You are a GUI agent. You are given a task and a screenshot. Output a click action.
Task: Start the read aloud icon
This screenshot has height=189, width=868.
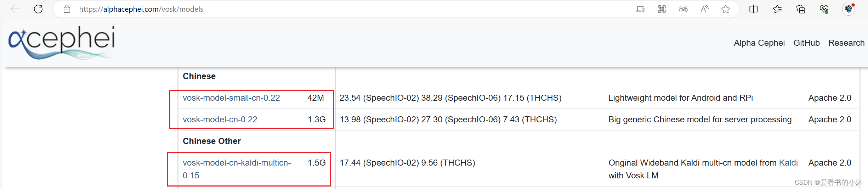click(x=704, y=9)
